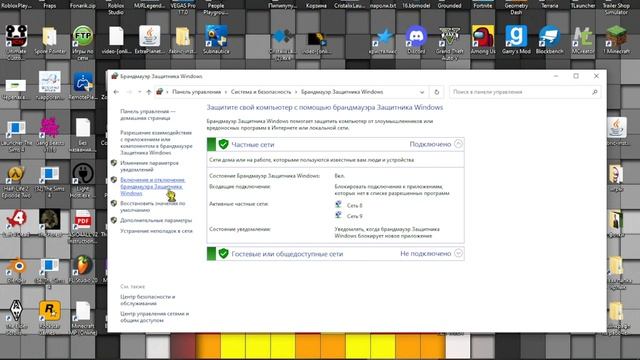Open the address bar history dropdown
The height and width of the screenshot is (360, 640).
point(422,92)
